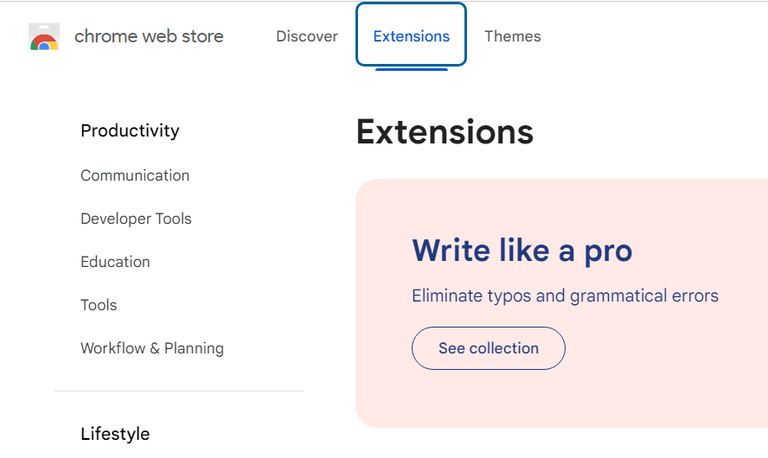
Task: Click the divider line above Lifestyle
Action: point(179,391)
